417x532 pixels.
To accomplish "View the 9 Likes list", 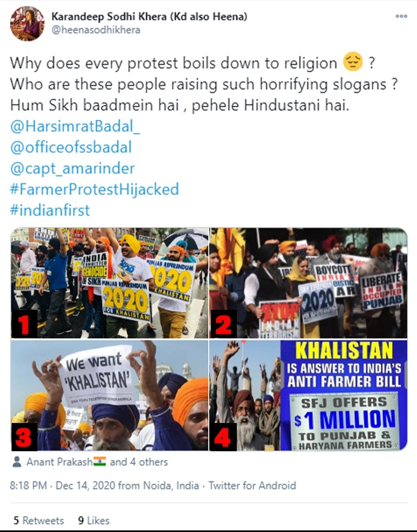I will pos(94,520).
